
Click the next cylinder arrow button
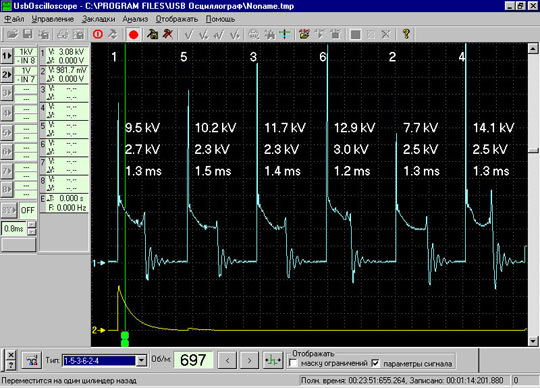[x=249, y=360]
